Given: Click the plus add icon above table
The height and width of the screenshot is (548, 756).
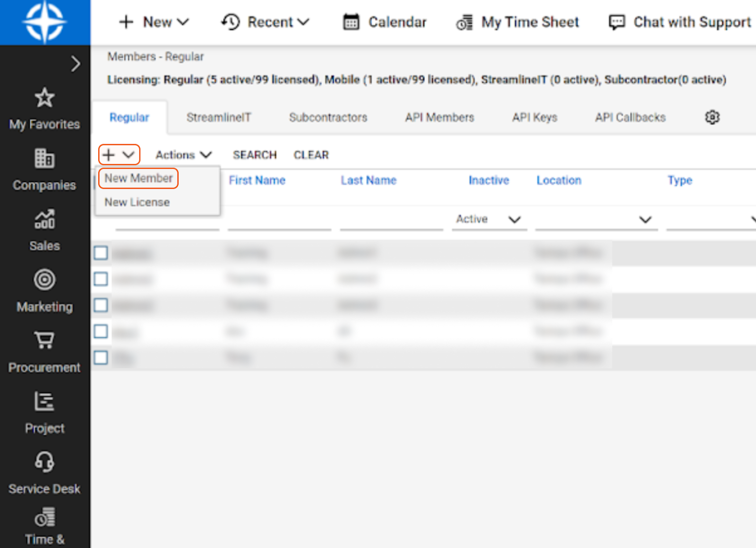Looking at the screenshot, I should 109,155.
